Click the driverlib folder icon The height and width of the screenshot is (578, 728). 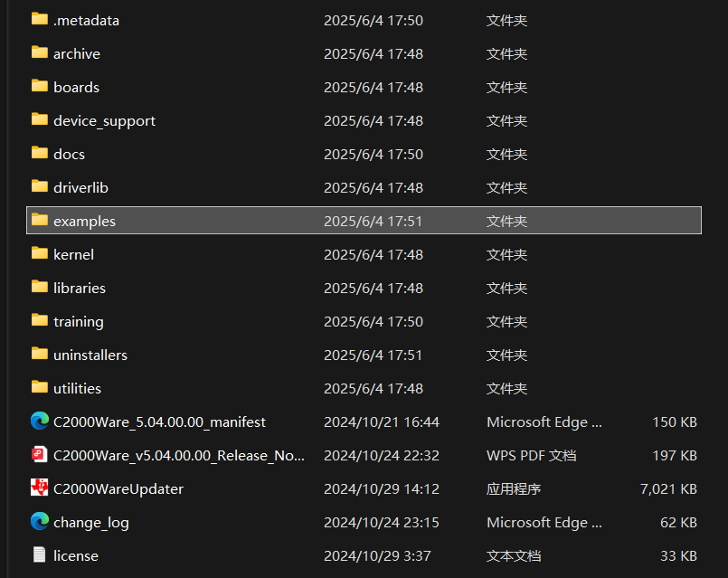pos(40,186)
